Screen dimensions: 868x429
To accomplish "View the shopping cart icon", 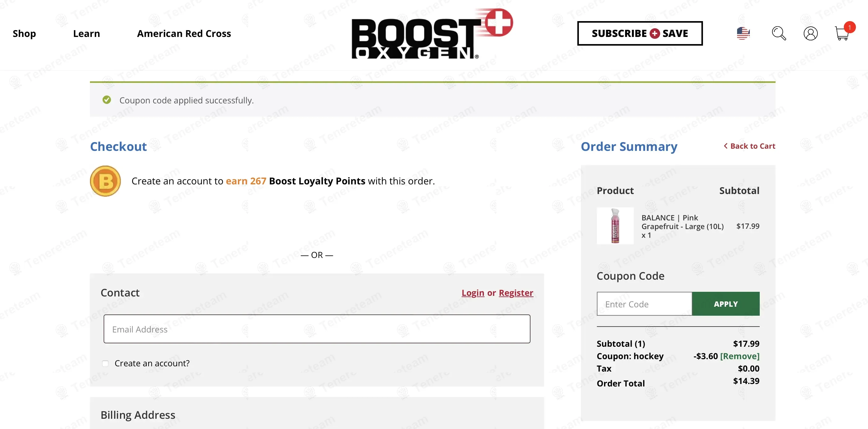I will coord(842,34).
